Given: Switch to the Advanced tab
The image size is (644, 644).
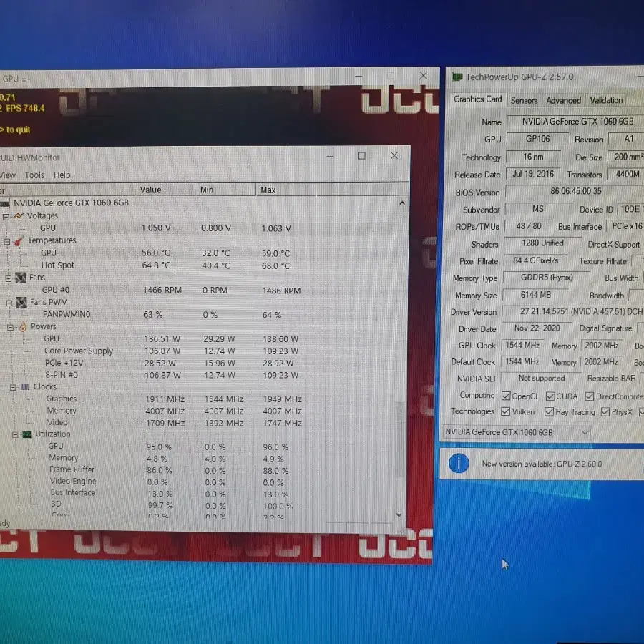Looking at the screenshot, I should (x=564, y=101).
